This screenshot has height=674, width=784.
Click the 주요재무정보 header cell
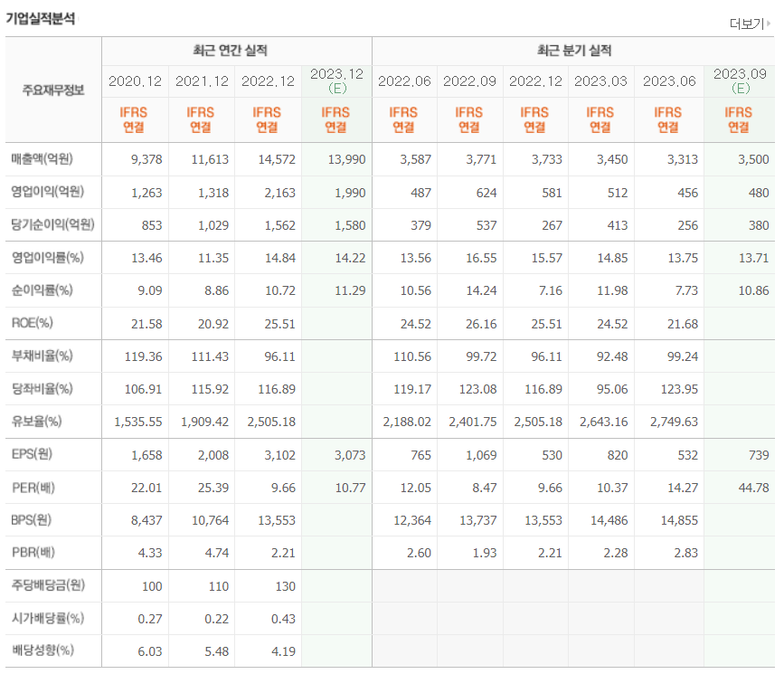[x=53, y=90]
